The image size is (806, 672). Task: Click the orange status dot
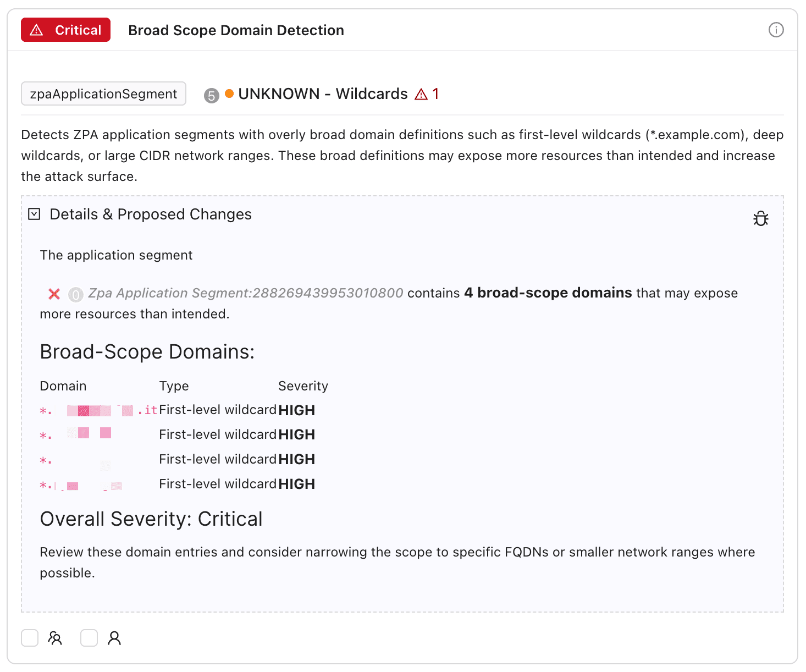[x=229, y=93]
